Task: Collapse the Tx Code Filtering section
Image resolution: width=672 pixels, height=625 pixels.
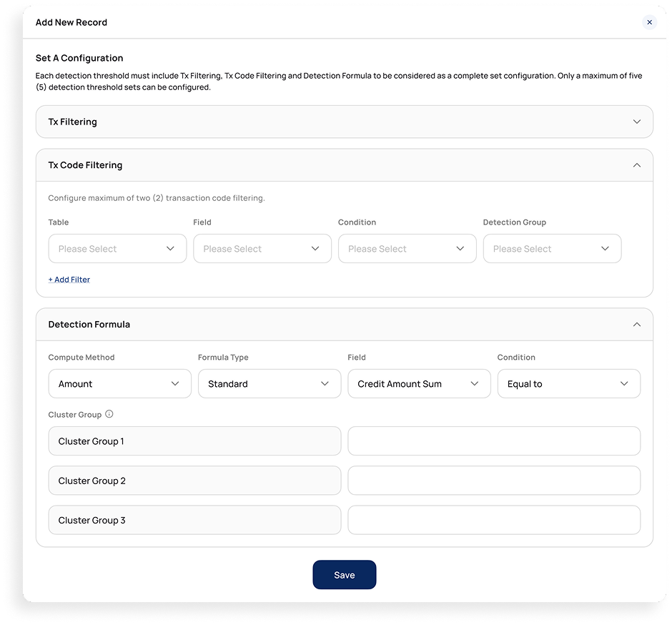Action: pos(636,165)
